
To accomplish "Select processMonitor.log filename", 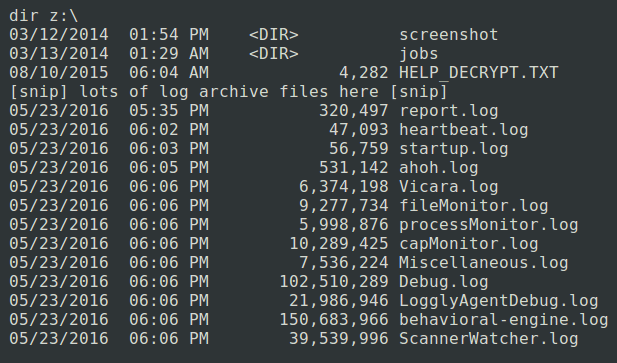I will coord(489,225).
